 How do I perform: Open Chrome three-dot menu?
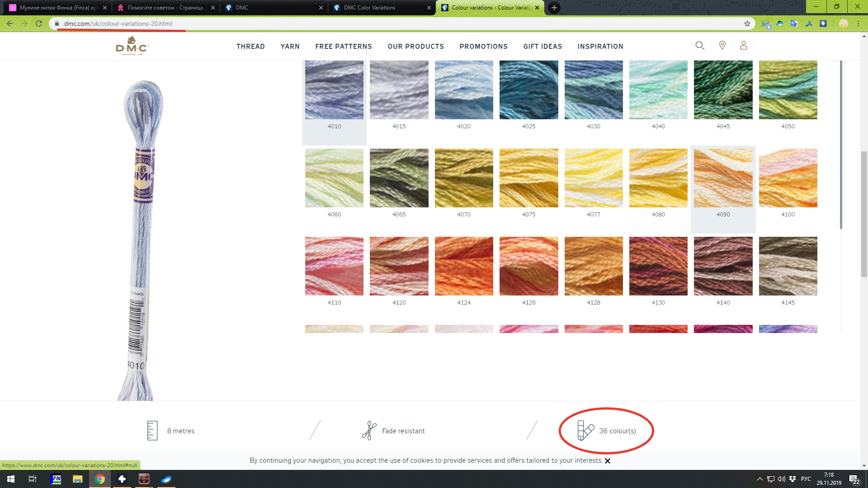[x=858, y=23]
